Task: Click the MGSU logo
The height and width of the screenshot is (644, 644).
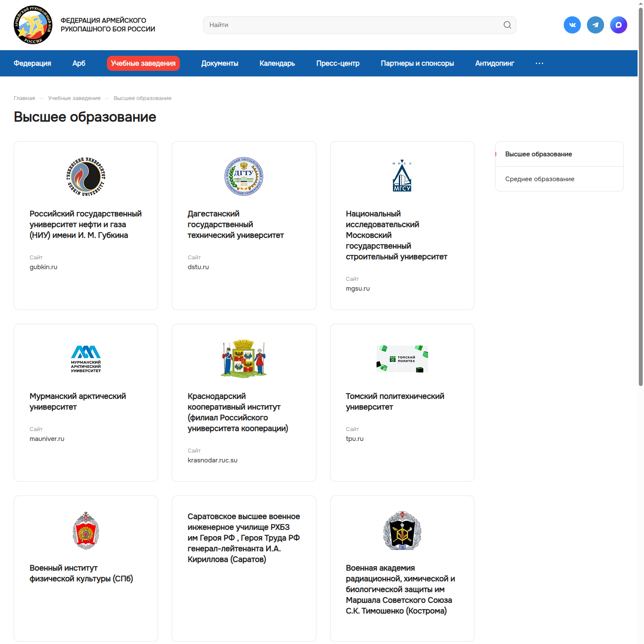Action: 402,176
